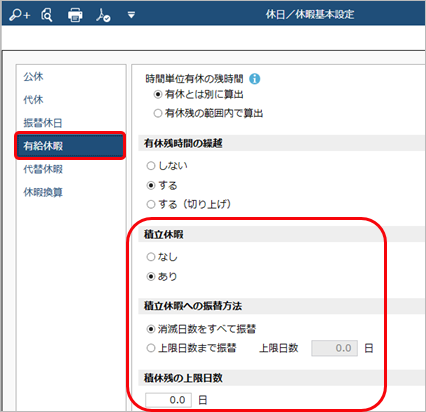Select 上限日数まで振替 option
The image size is (426, 412).
click(x=151, y=348)
